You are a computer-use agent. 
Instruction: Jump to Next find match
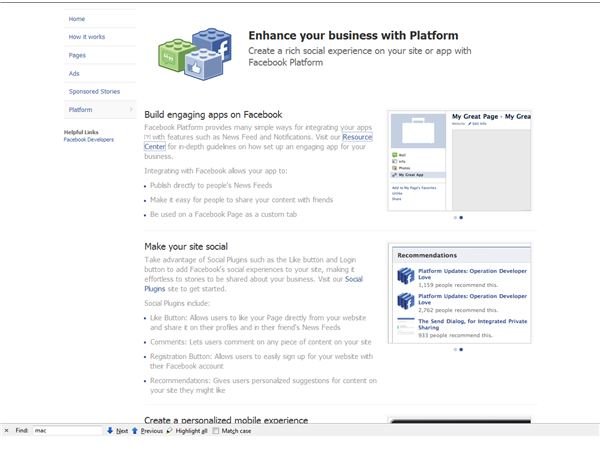122,431
